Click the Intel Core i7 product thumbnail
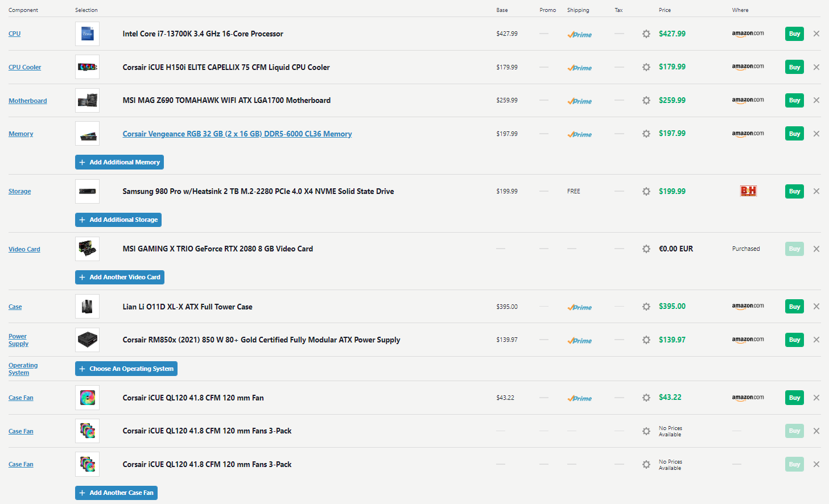This screenshot has width=829, height=504. (87, 34)
